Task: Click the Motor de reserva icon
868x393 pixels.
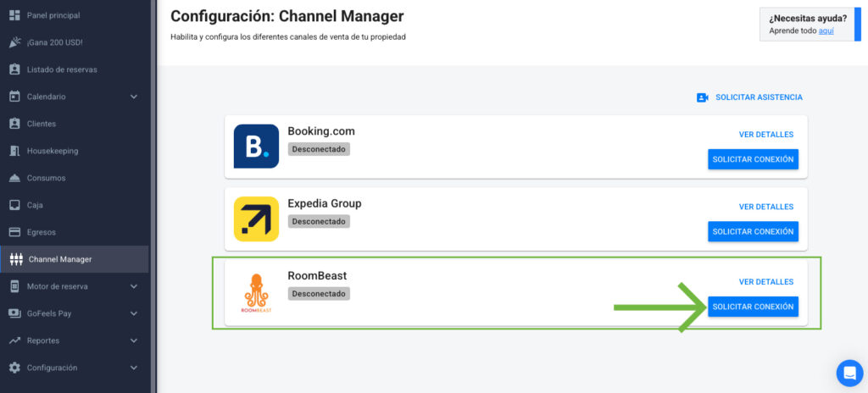Action: click(15, 286)
